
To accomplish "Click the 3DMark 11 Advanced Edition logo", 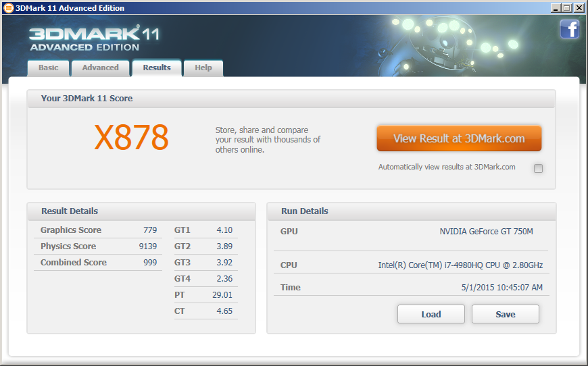I will [x=94, y=38].
